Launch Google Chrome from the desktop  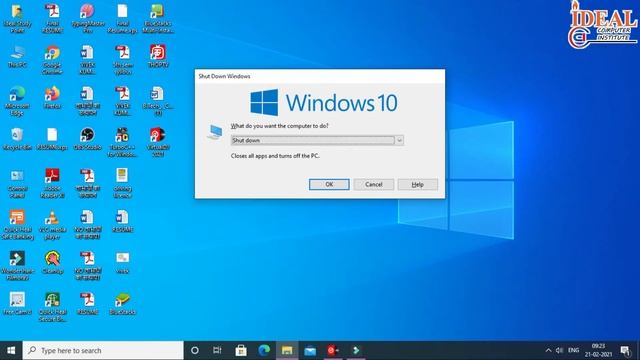[52, 60]
